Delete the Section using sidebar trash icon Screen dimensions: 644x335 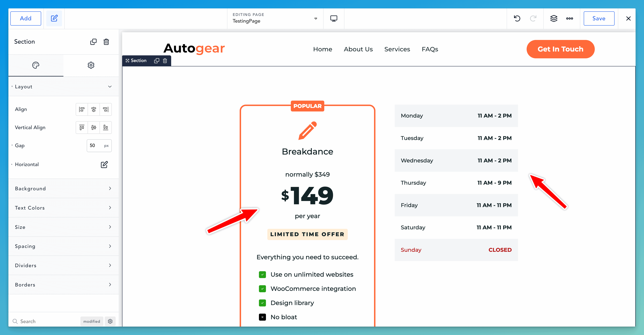pyautogui.click(x=106, y=42)
